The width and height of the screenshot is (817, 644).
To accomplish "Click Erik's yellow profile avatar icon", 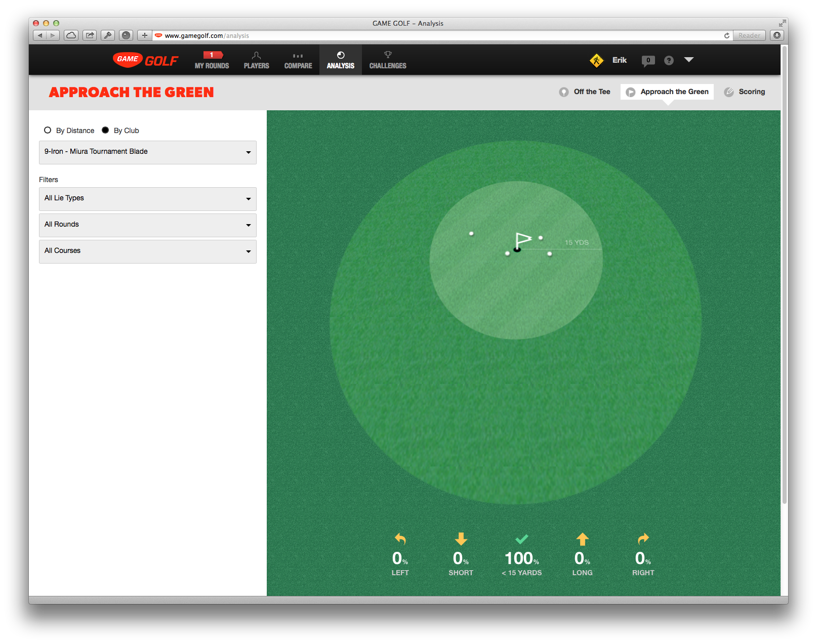I will point(597,60).
